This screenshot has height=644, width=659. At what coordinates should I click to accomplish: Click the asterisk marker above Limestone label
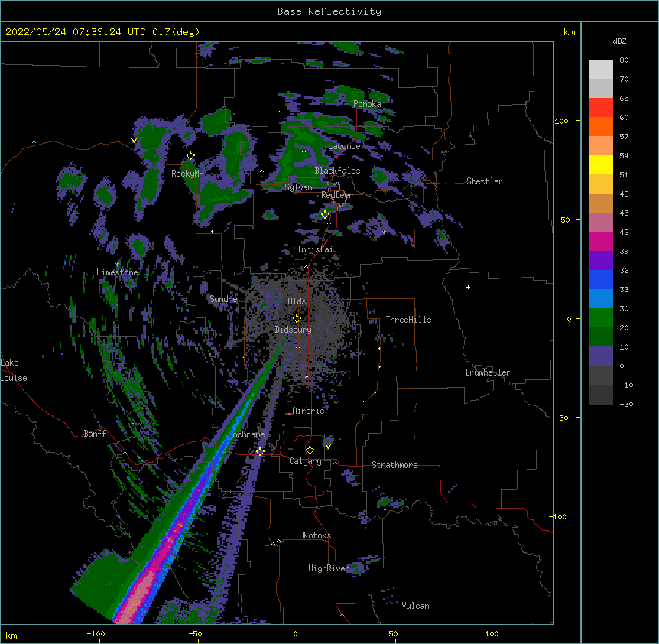pyautogui.click(x=117, y=265)
